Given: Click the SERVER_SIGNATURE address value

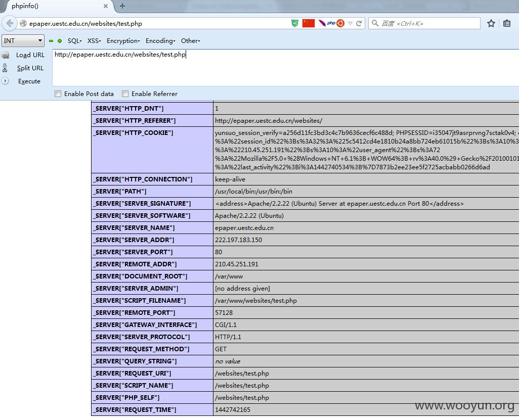Looking at the screenshot, I should (x=339, y=204).
